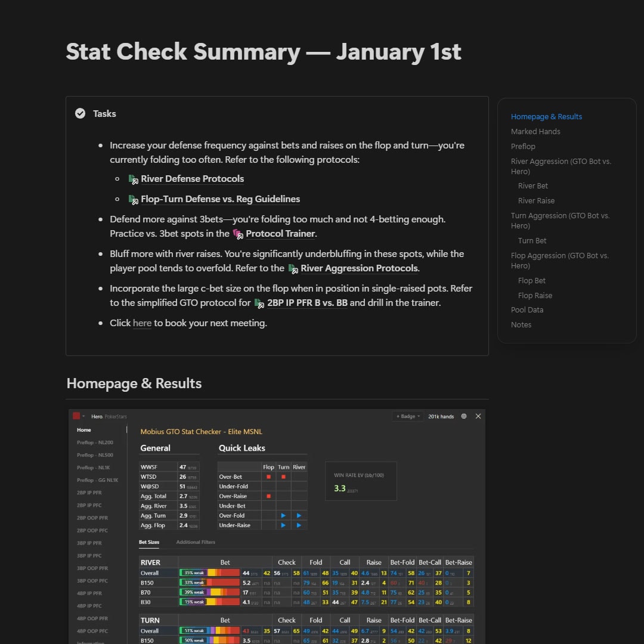The height and width of the screenshot is (644, 644).
Task: Click page icon beside River Aggression Protocols
Action: coord(293,268)
